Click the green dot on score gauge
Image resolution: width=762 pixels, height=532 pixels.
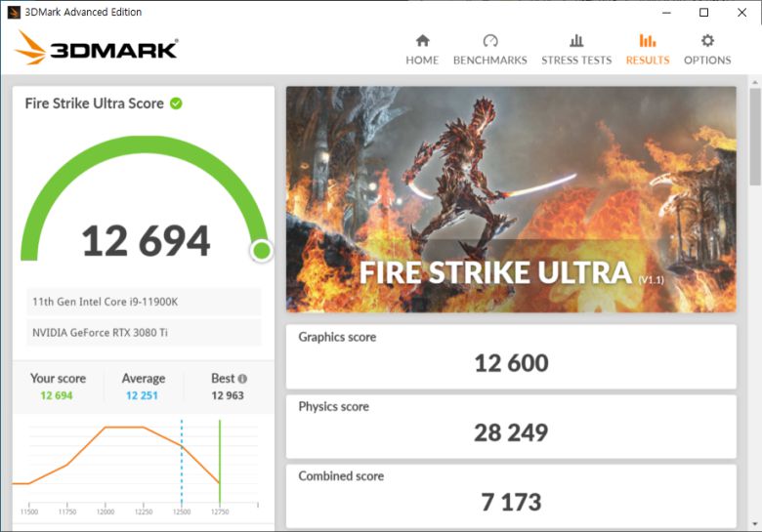tap(261, 251)
